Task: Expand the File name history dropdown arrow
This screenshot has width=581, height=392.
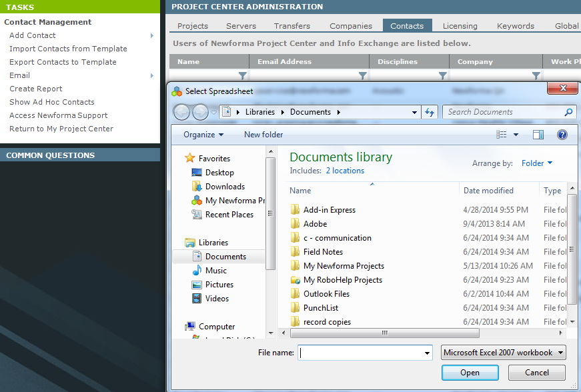Action: tap(427, 353)
